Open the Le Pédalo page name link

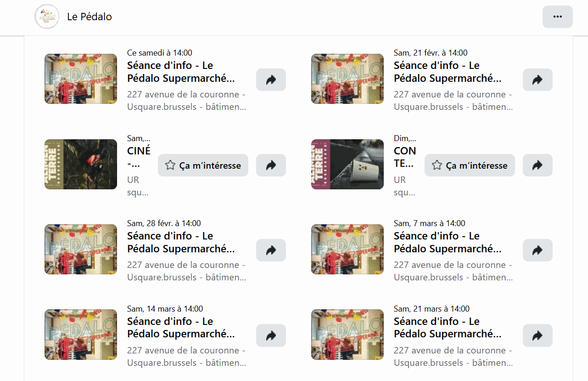90,17
